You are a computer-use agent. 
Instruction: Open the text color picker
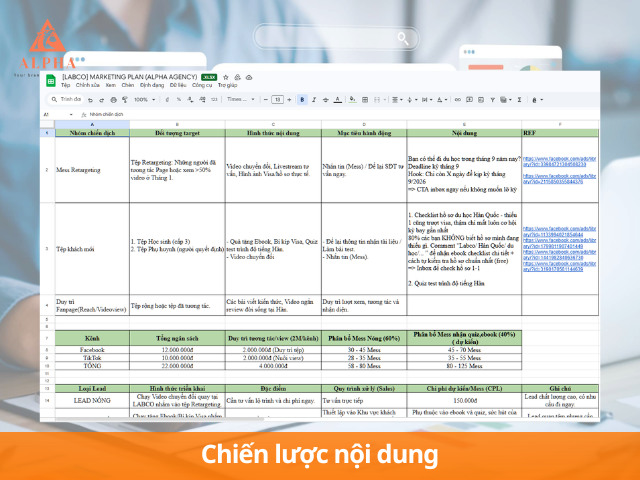coord(338,100)
